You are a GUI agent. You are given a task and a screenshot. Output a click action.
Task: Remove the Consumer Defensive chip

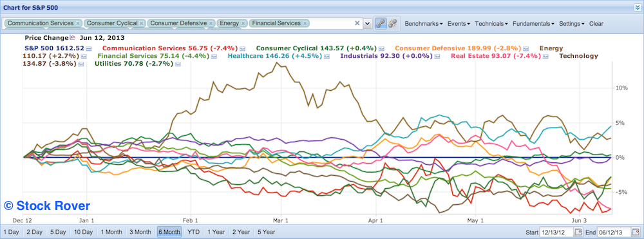pos(211,23)
